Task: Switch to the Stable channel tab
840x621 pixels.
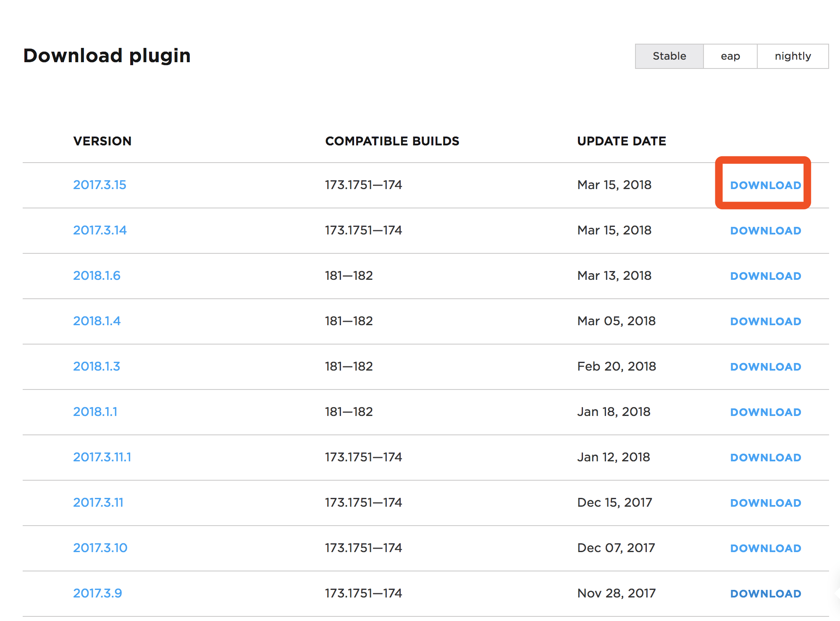Action: click(669, 56)
